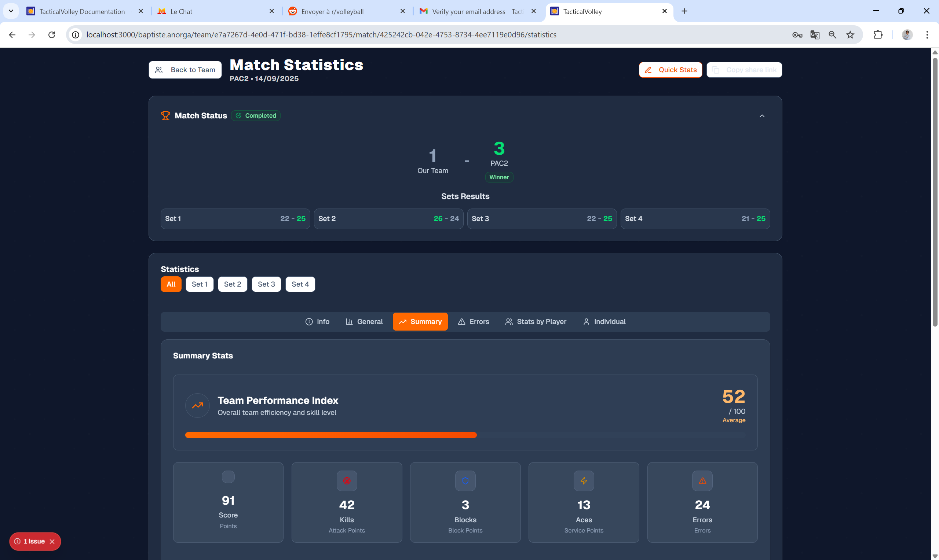Click the Info circle icon on the tab bar
The width and height of the screenshot is (939, 560).
(309, 321)
